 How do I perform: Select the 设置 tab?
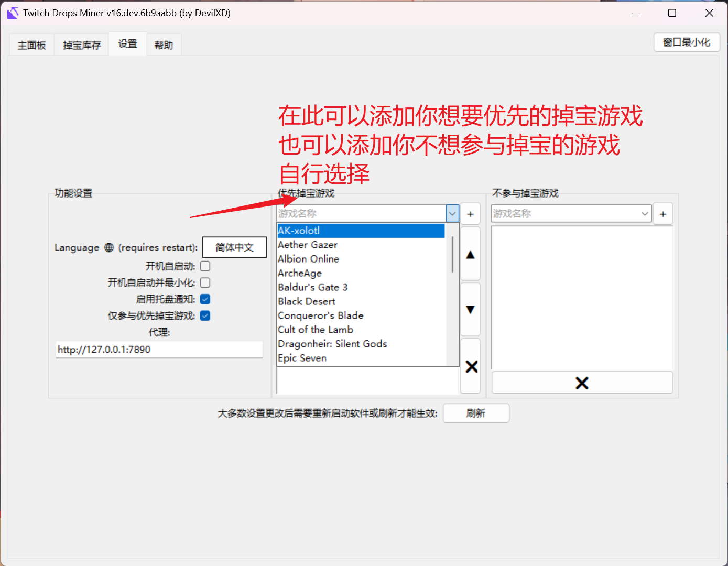pyautogui.click(x=127, y=44)
